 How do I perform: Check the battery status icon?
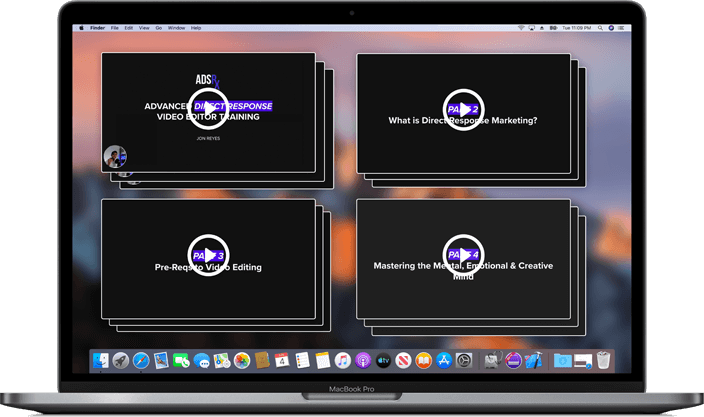(x=553, y=28)
